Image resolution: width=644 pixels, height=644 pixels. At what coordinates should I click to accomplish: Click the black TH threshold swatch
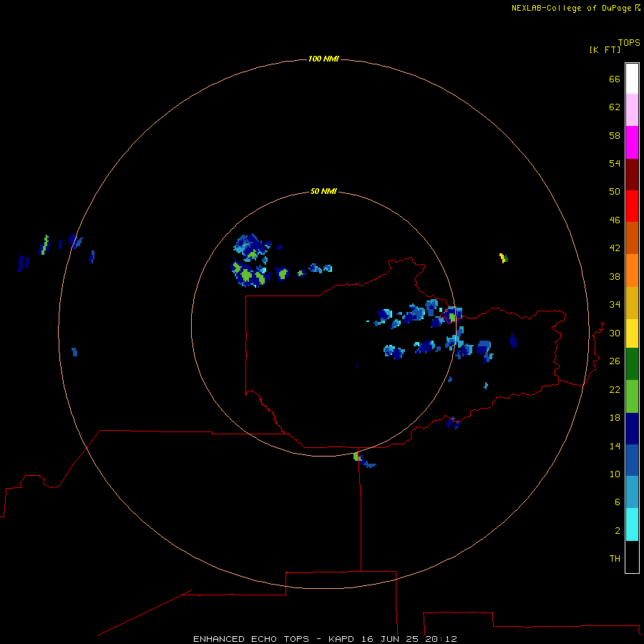click(x=632, y=557)
